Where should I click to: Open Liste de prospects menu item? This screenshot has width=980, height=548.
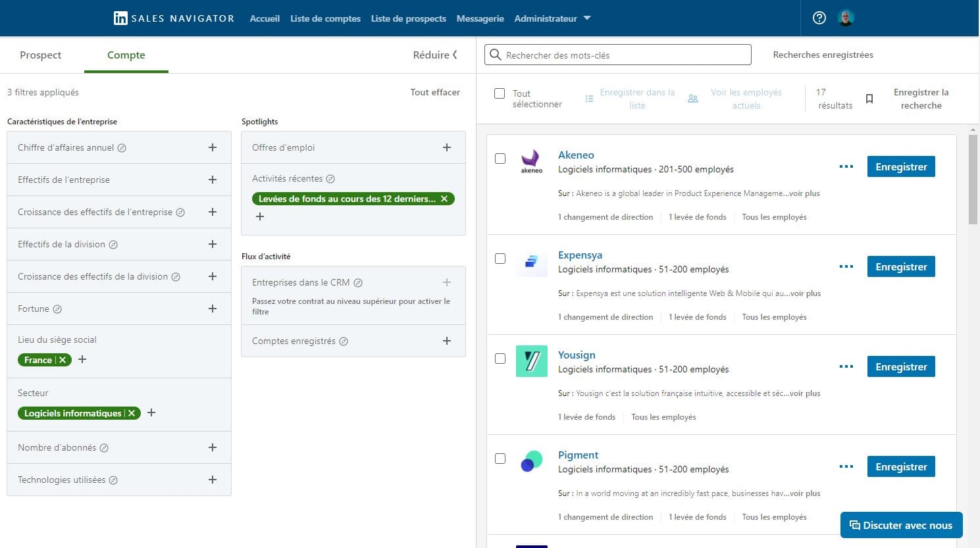pos(408,18)
